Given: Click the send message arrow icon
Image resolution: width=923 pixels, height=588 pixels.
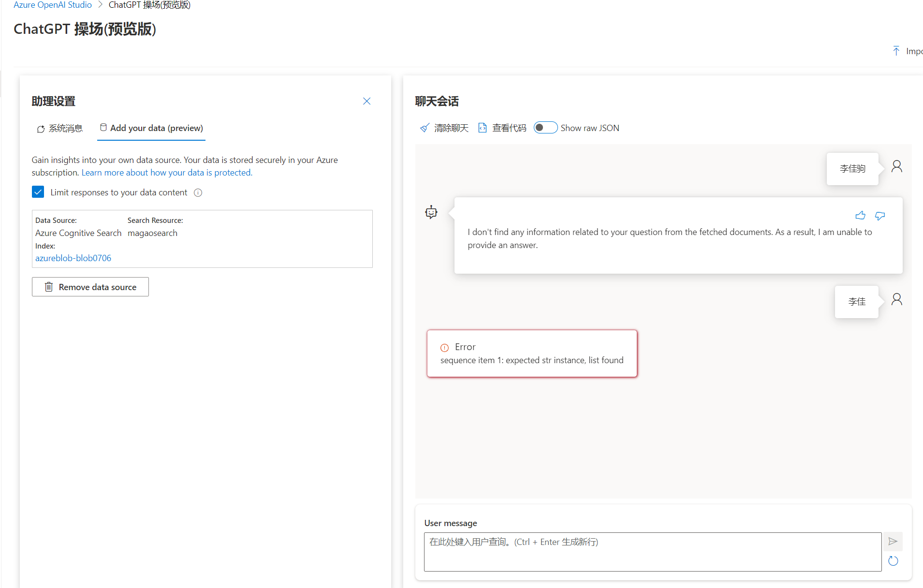Looking at the screenshot, I should click(893, 542).
